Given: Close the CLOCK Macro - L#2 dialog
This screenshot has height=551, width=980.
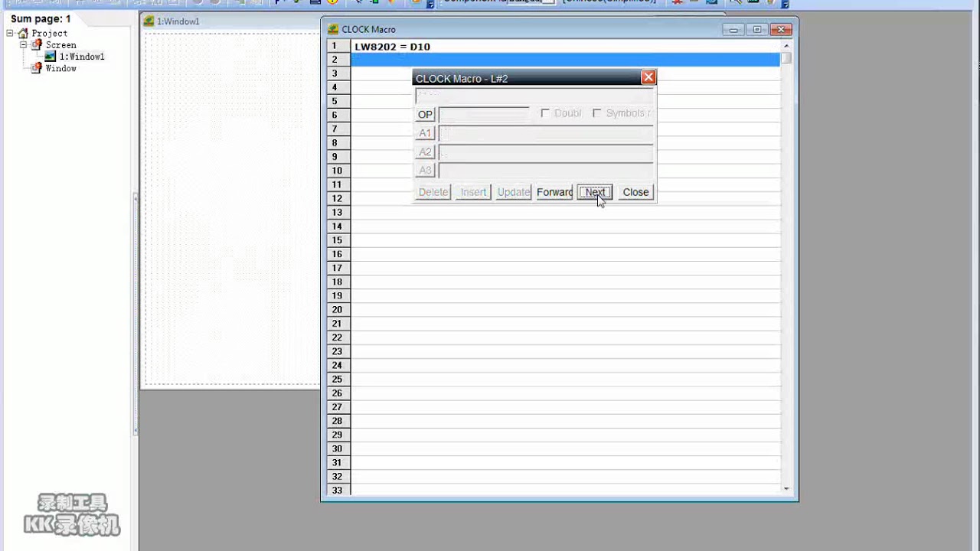Looking at the screenshot, I should 648,77.
